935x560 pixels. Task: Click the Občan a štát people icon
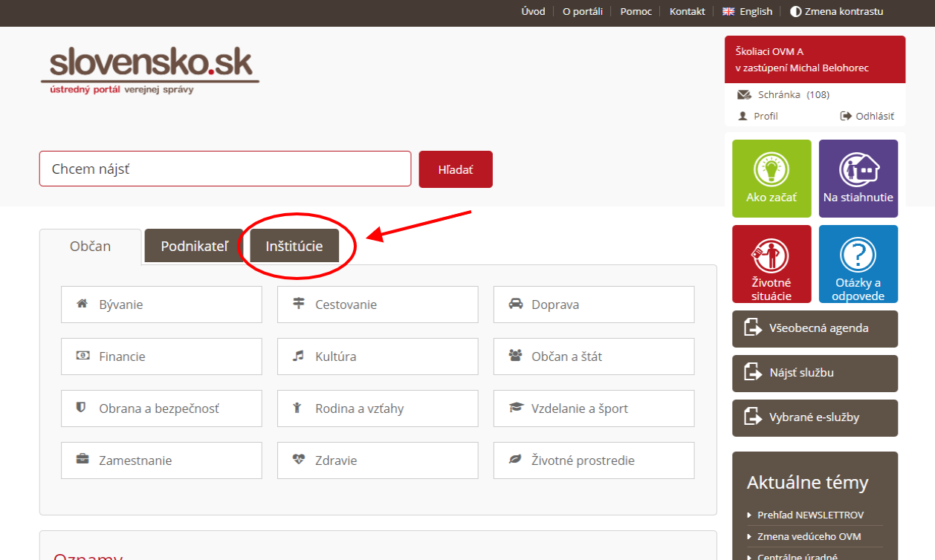coord(515,356)
